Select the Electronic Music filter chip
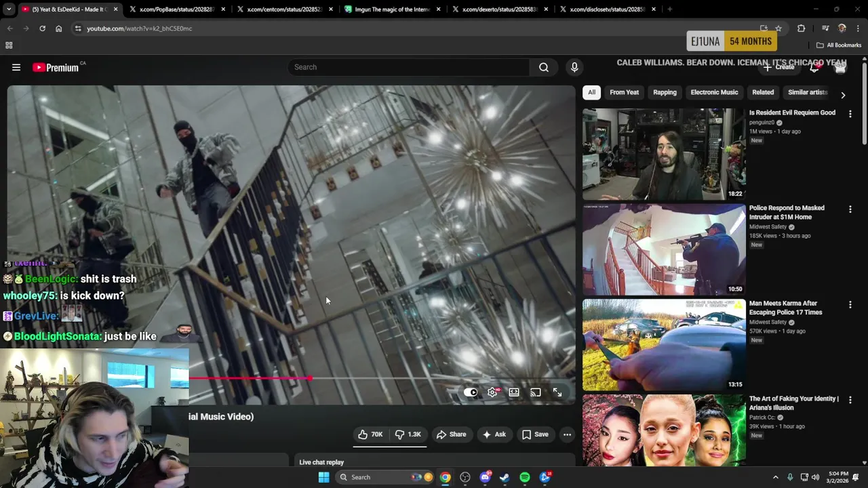Screen dimensions: 868x488 click(714, 92)
